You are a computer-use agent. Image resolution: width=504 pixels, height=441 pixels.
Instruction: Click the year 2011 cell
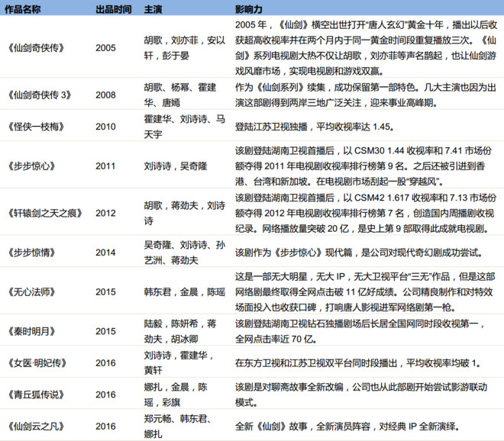click(x=105, y=166)
